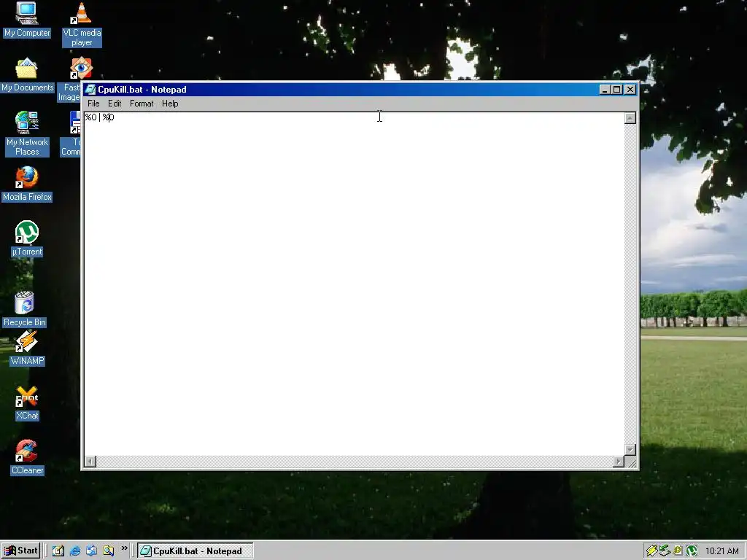
Task: Click CpuKill.bat - Notepad taskbar button
Action: [x=196, y=551]
